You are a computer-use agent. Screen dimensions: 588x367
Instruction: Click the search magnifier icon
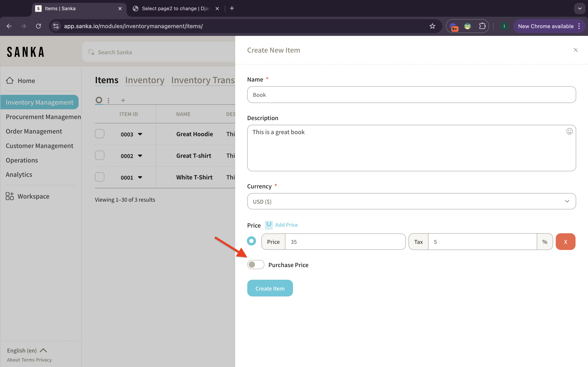click(x=91, y=52)
